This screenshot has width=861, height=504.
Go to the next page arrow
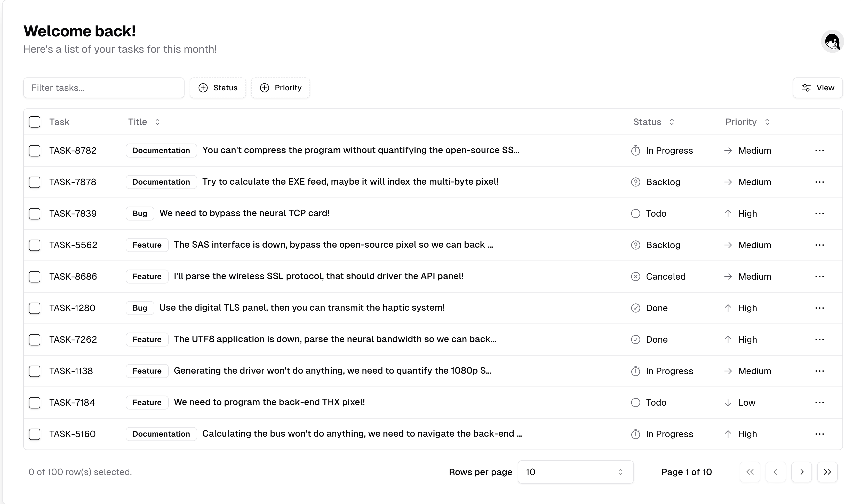click(x=801, y=472)
